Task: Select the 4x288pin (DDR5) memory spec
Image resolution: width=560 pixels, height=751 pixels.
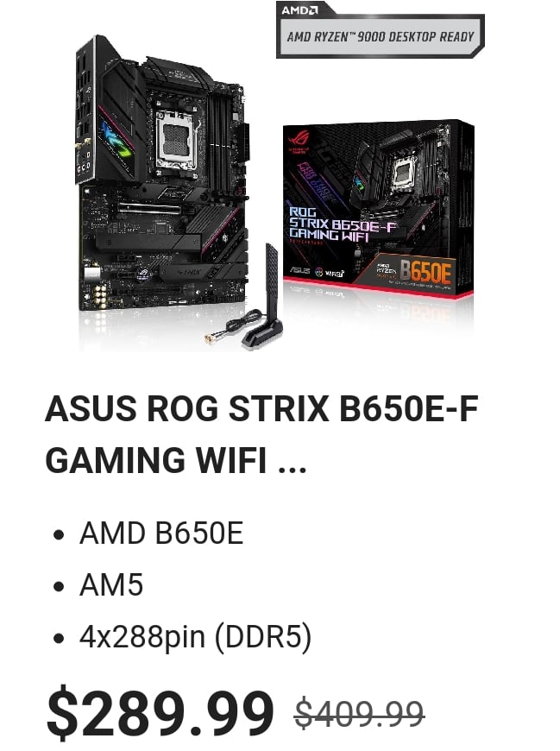Action: point(195,638)
